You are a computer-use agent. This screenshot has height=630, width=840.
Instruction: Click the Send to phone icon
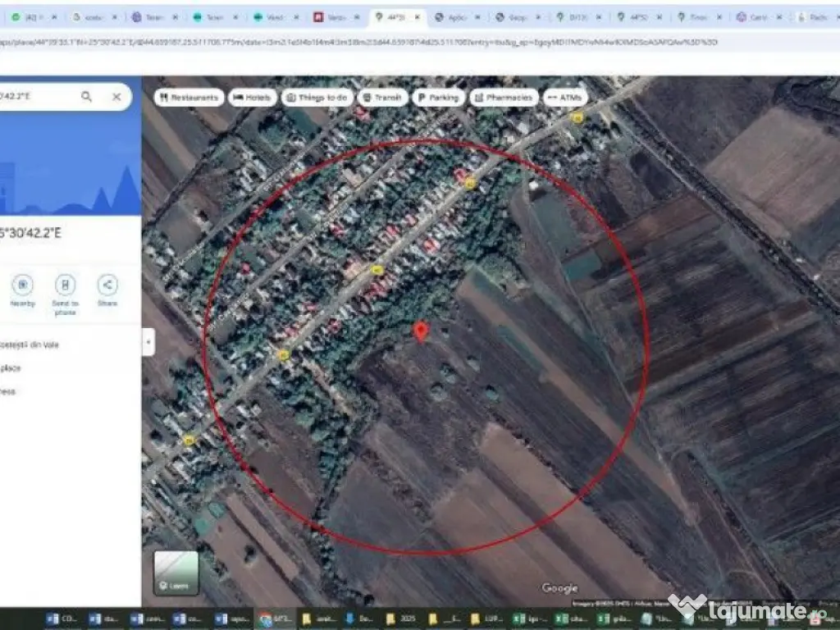pyautogui.click(x=65, y=285)
